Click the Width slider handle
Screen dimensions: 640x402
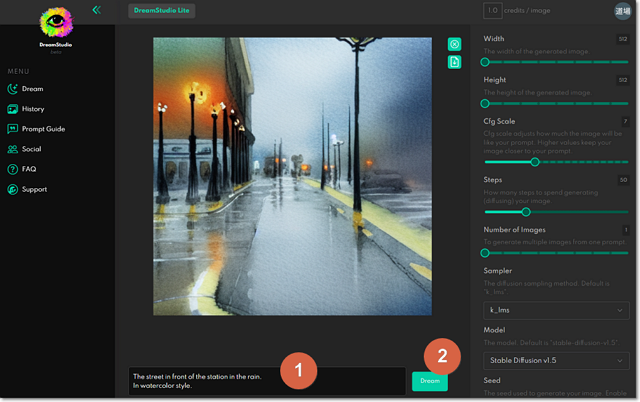click(x=486, y=62)
